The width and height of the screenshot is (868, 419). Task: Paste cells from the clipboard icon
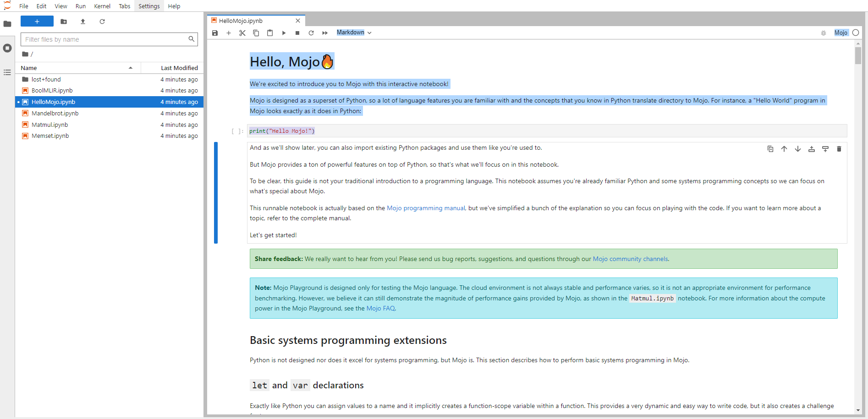pos(270,33)
